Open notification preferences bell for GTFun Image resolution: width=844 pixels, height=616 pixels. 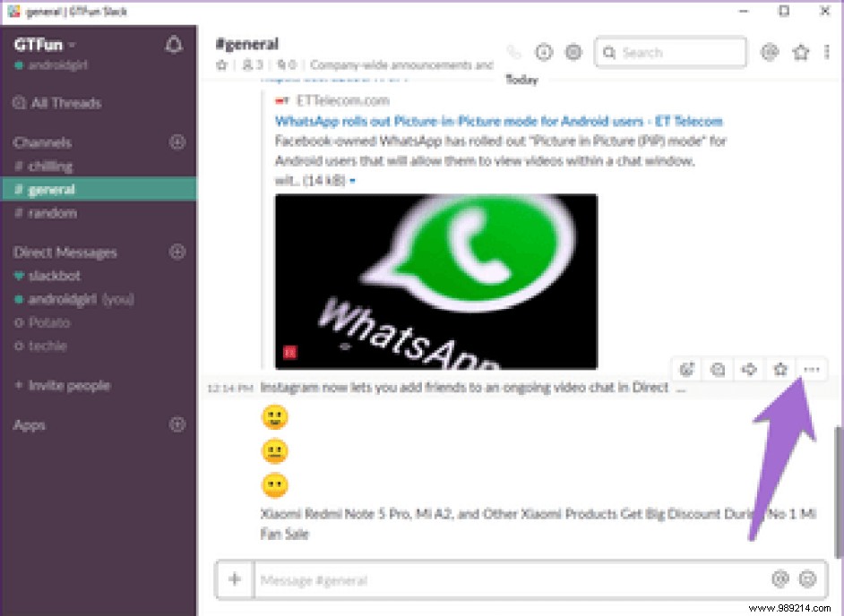[175, 43]
